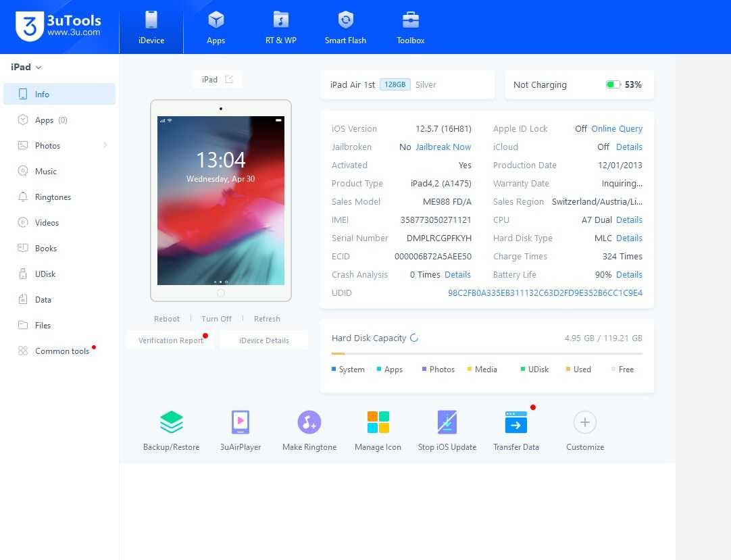Select Info in the sidebar

(x=59, y=94)
